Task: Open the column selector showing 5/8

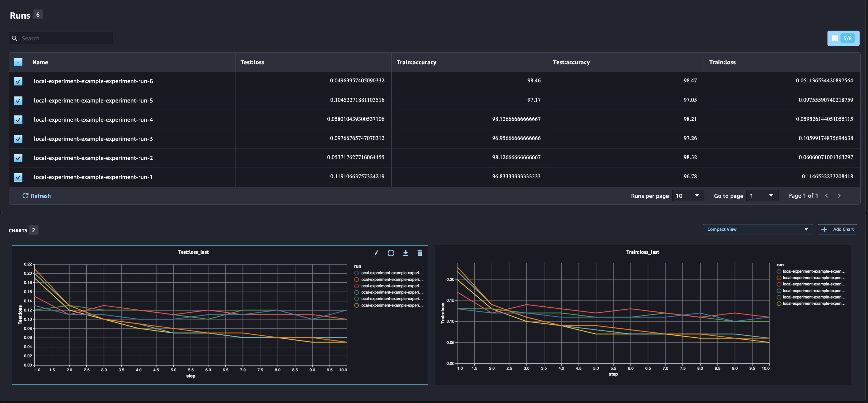Action: tap(843, 38)
